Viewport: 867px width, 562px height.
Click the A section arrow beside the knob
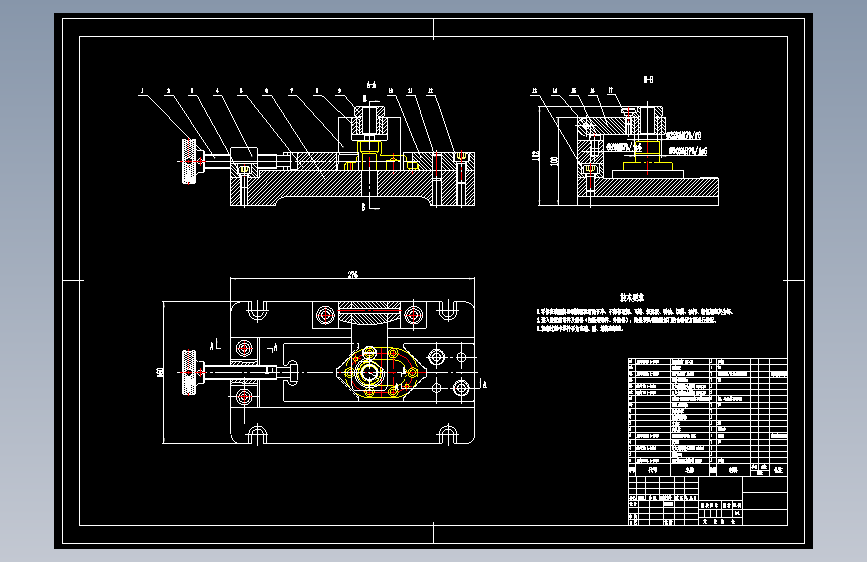[x=215, y=346]
